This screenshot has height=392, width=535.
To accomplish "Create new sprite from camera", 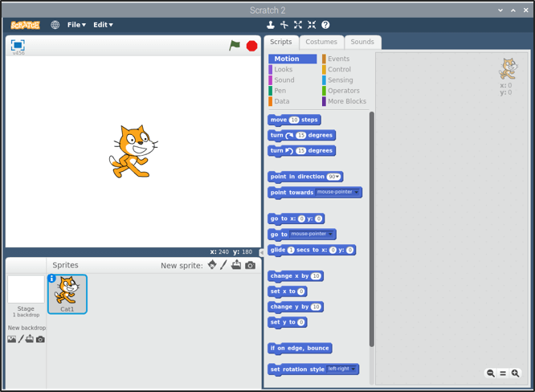I will coord(250,265).
